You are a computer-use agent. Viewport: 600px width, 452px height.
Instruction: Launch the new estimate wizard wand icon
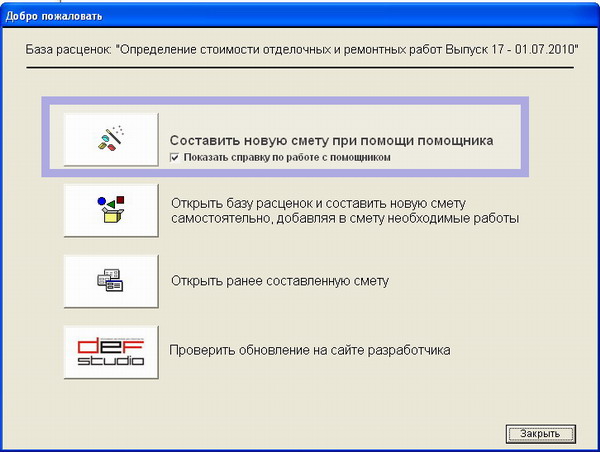click(111, 139)
